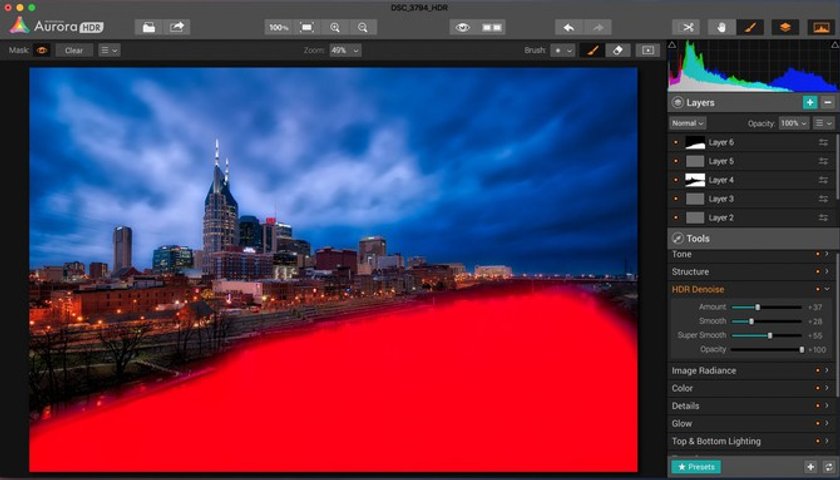Click the fit-to-screen icon
Screen dimensions: 840x480
307,27
